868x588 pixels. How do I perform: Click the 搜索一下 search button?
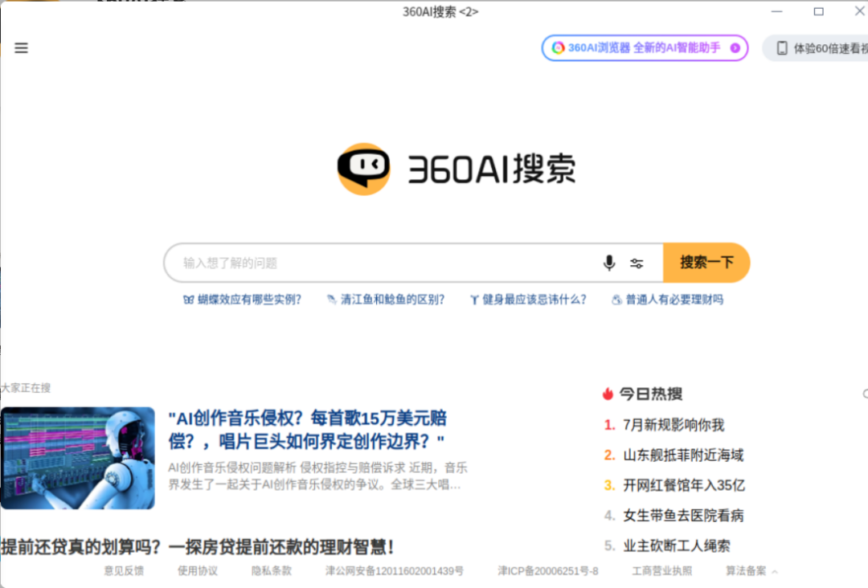click(x=706, y=263)
